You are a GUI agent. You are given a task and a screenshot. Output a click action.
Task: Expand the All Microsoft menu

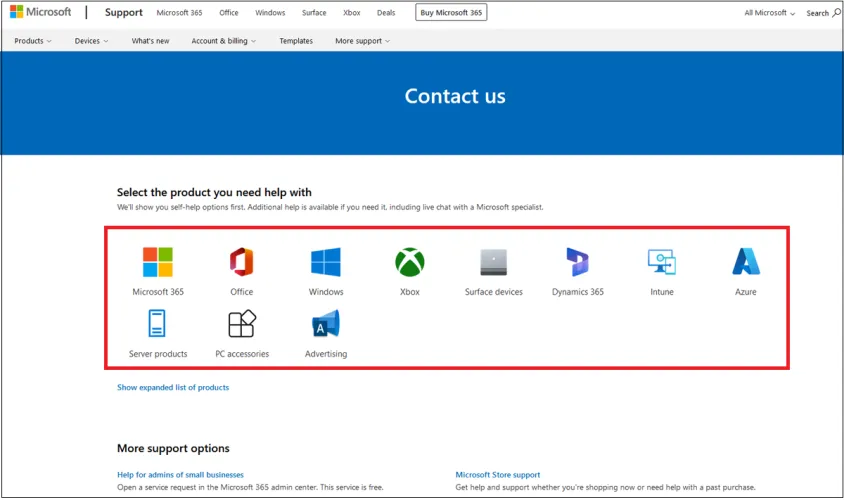[x=769, y=13]
